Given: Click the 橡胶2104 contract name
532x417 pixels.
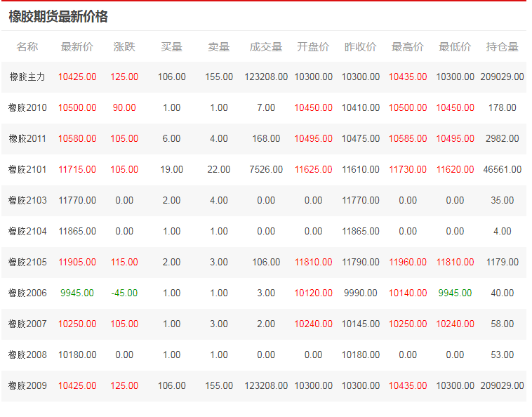Looking at the screenshot, I should click(27, 231).
